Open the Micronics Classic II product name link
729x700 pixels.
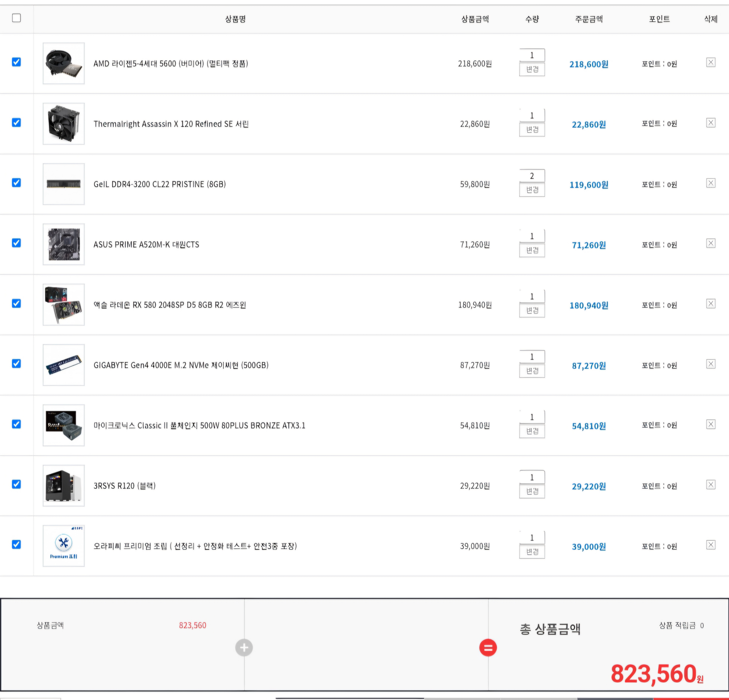click(199, 425)
